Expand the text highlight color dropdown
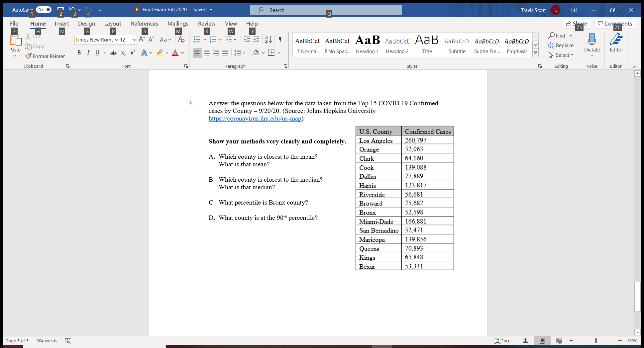Screen dimensions: 644x348 coord(167,52)
